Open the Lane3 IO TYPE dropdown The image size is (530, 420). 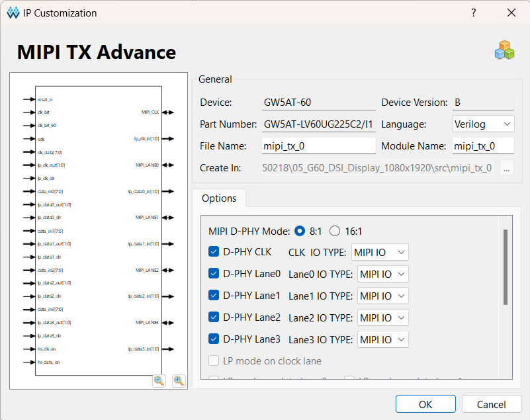(383, 339)
